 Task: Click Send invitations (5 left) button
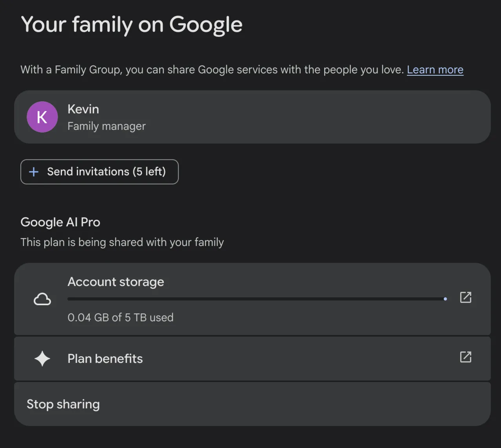tap(100, 172)
